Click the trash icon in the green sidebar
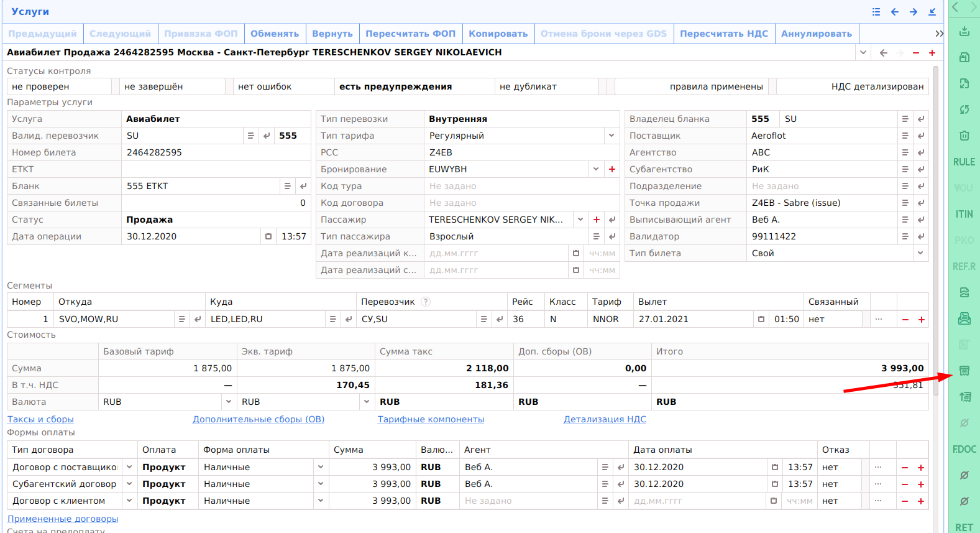This screenshot has height=533, width=980. click(x=964, y=136)
